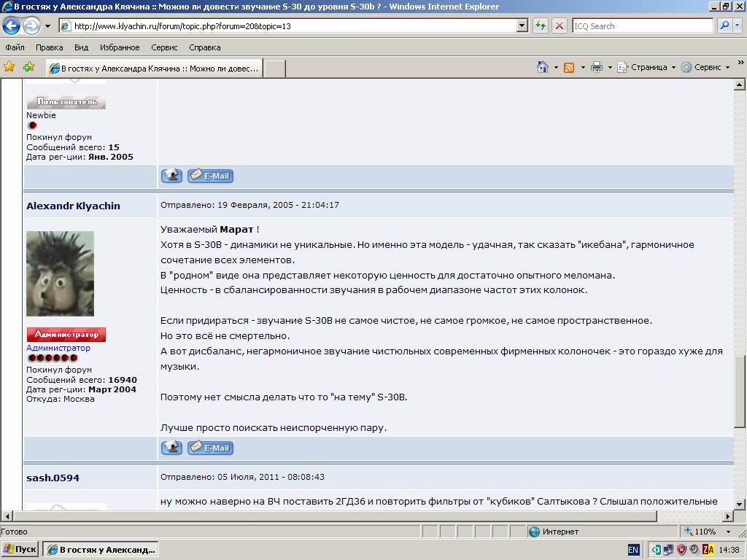Expand the address bar URL dropdown
The height and width of the screenshot is (560, 747).
[522, 26]
